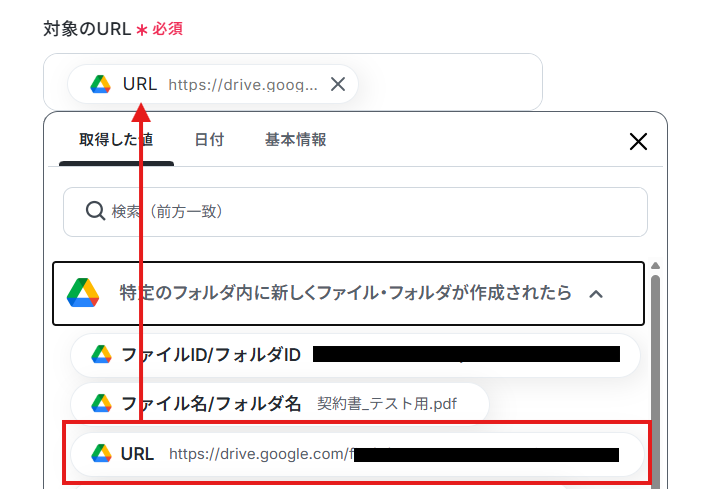The height and width of the screenshot is (489, 709).
Task: Click the list's vertical scrollbar thumb
Action: click(655, 380)
